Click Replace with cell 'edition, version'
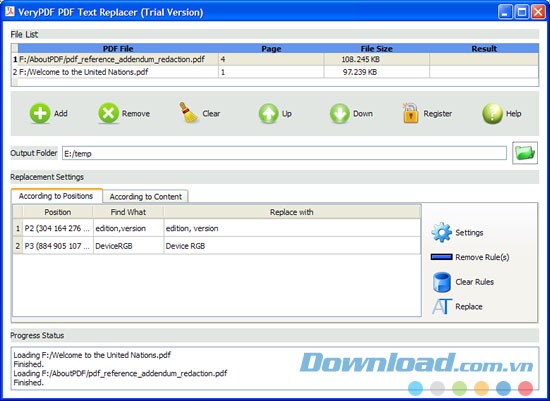 tap(292, 228)
